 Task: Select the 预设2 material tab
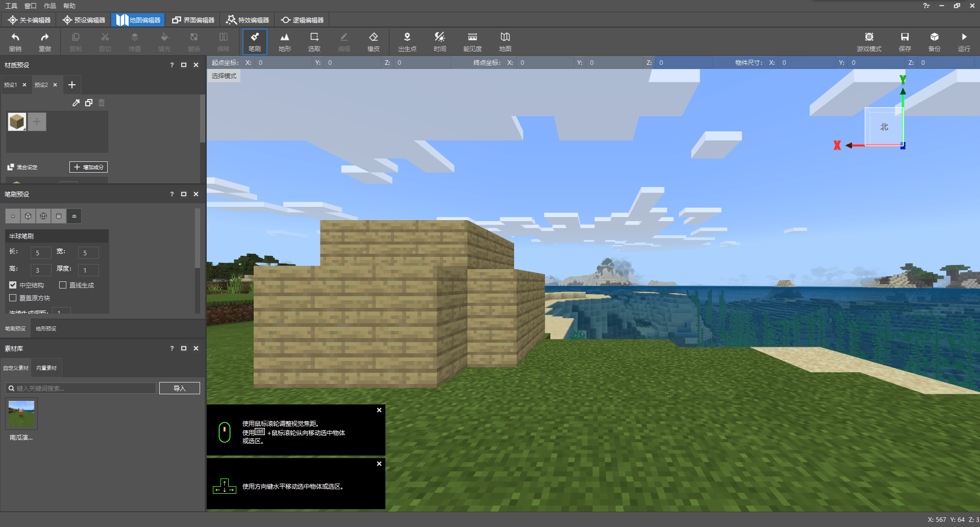tap(41, 85)
